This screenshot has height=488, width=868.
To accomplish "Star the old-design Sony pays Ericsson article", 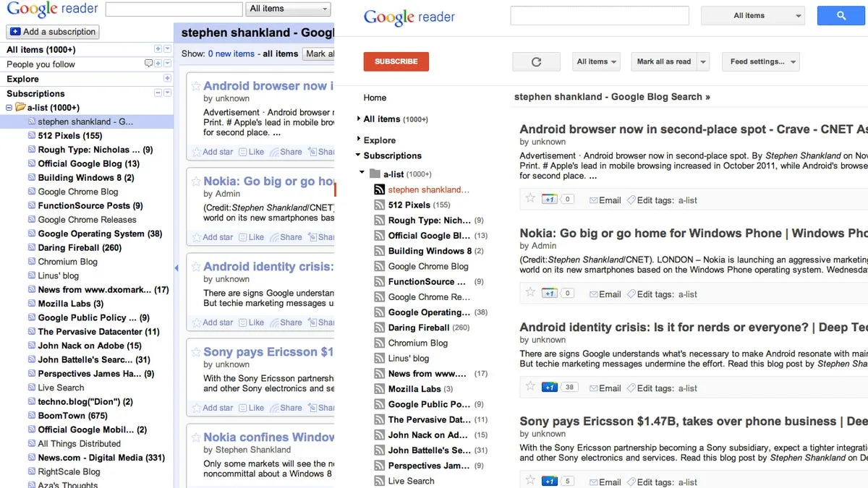I will coord(196,352).
